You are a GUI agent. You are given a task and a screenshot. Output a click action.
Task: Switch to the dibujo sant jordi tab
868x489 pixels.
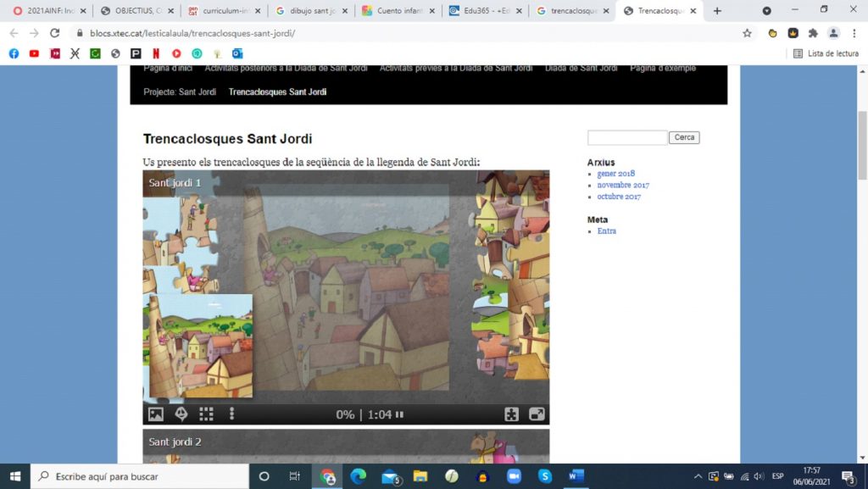click(311, 11)
